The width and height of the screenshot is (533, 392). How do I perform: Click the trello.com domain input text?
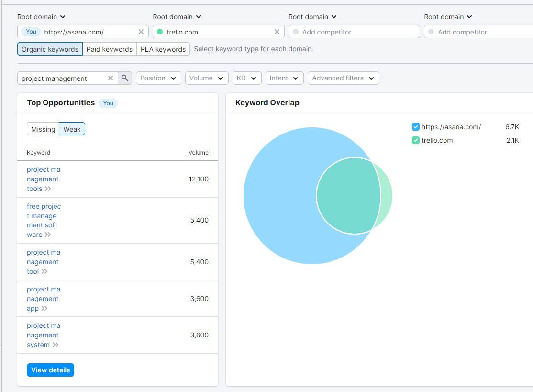click(182, 32)
